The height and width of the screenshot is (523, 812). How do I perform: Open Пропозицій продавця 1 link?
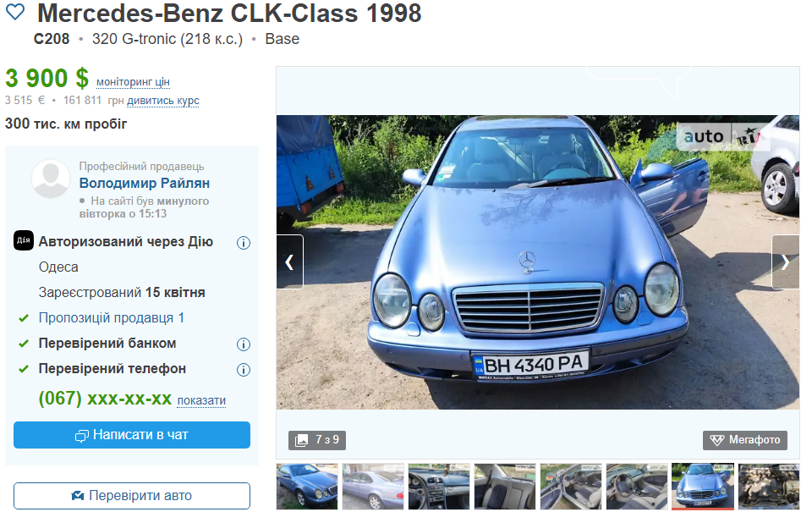[112, 317]
